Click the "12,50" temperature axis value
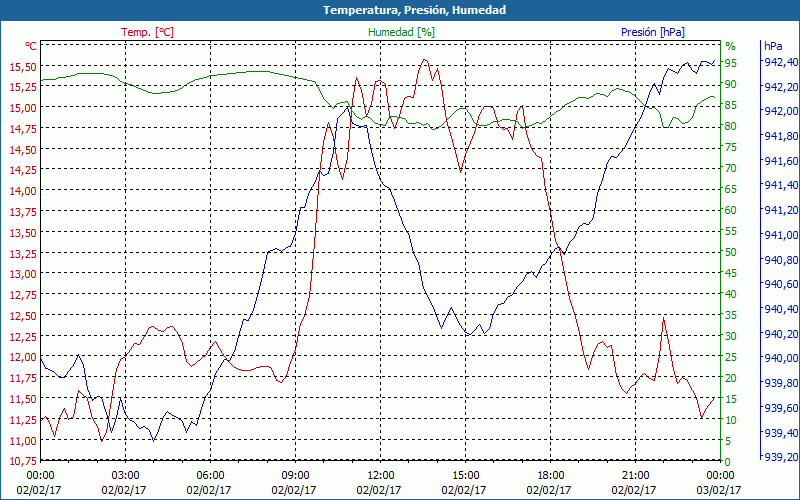Viewport: 800px width, 500px height. click(x=23, y=316)
